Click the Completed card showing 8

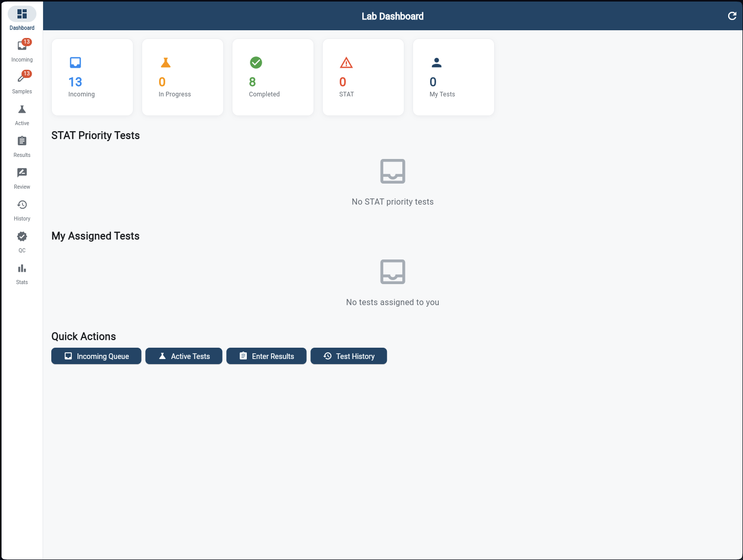point(272,77)
